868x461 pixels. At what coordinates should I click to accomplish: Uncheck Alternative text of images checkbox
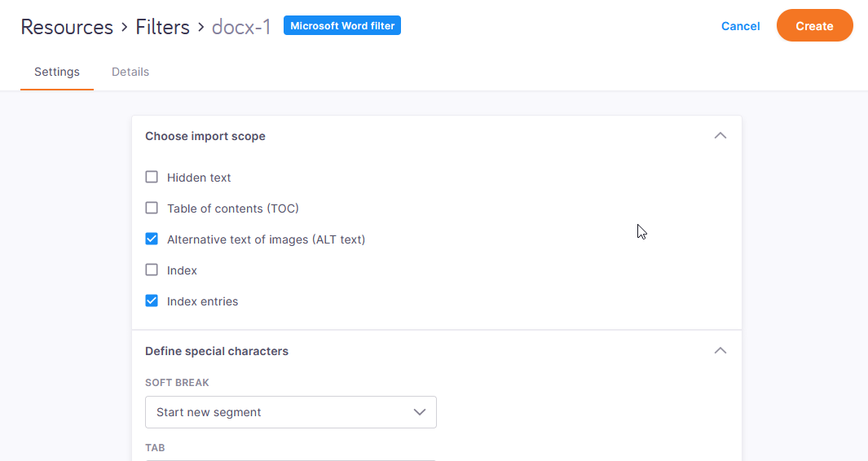[x=152, y=239]
